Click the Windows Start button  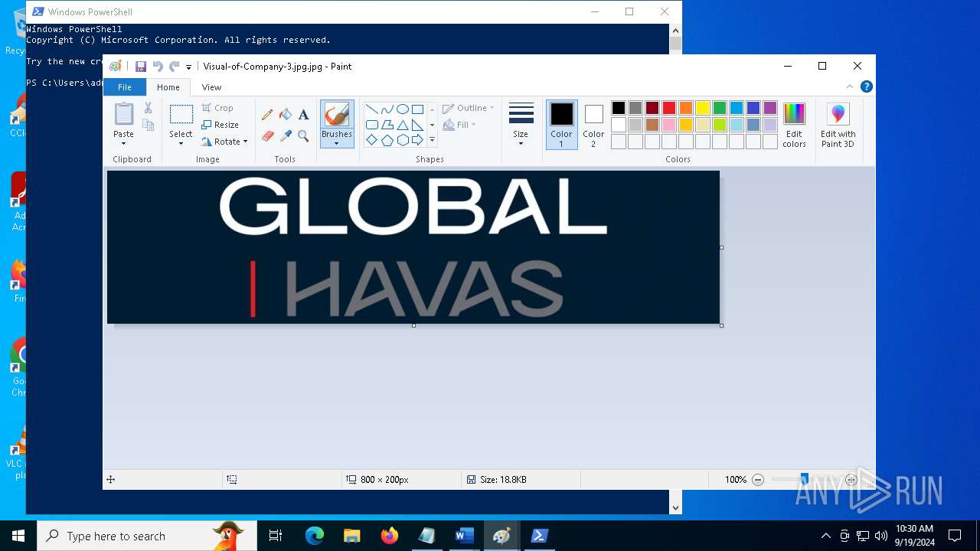coord(18,536)
